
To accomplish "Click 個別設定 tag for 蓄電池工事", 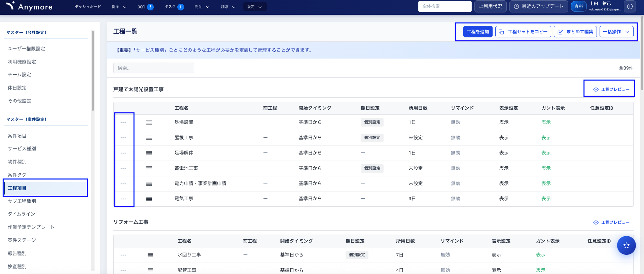I will (x=372, y=168).
